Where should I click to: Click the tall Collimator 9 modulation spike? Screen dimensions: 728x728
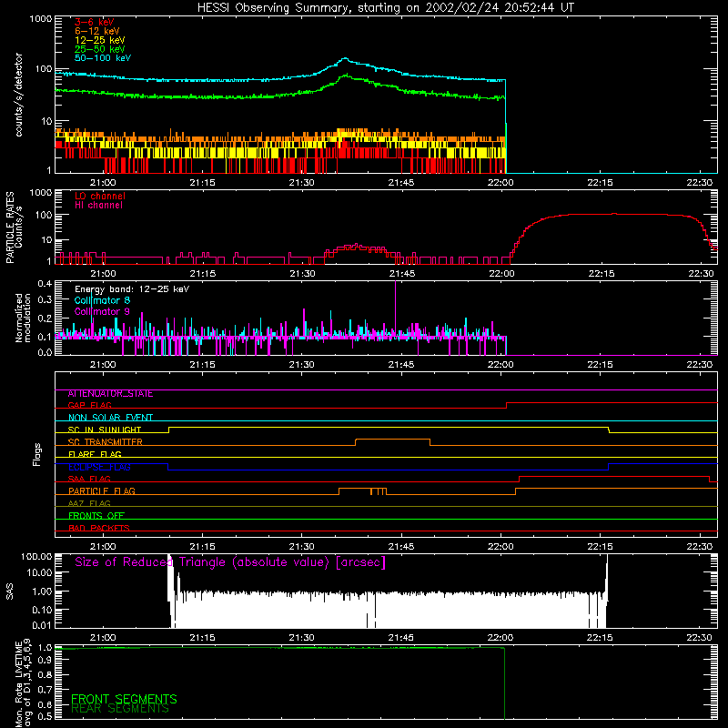pos(395,307)
